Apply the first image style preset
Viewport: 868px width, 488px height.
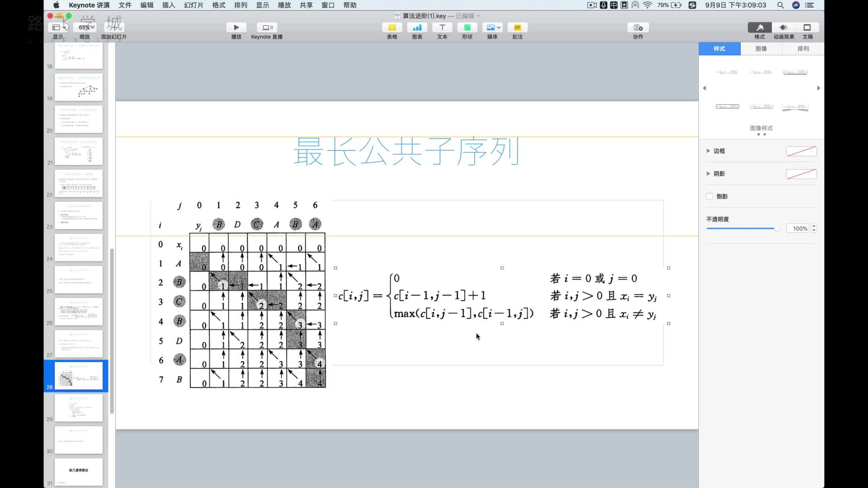(727, 72)
